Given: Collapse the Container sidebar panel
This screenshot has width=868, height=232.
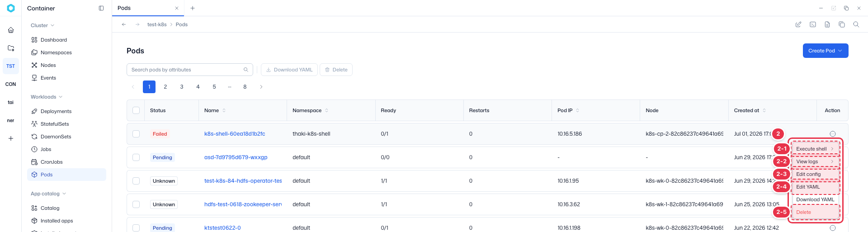Looking at the screenshot, I should (x=101, y=8).
